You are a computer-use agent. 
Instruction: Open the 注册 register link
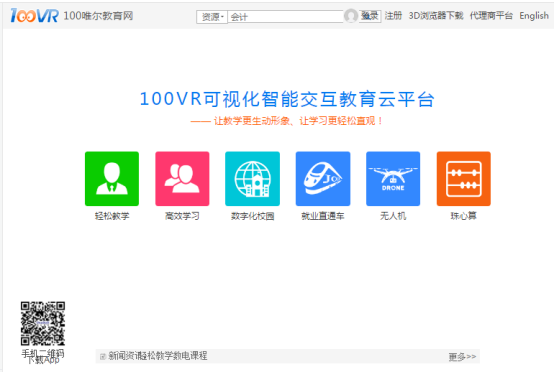(x=393, y=16)
